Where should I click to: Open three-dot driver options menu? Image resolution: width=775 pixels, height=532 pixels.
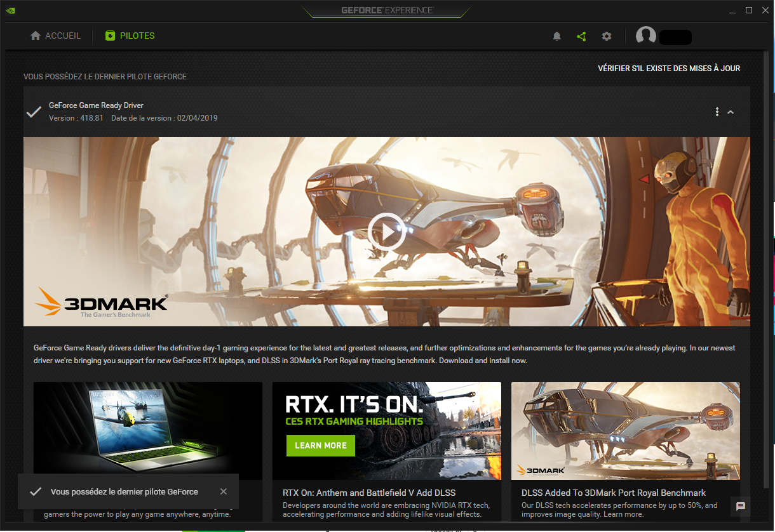coord(717,112)
